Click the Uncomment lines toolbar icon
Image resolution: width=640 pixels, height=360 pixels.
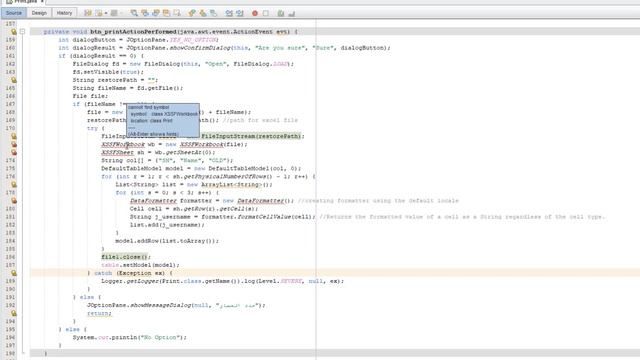(291, 13)
